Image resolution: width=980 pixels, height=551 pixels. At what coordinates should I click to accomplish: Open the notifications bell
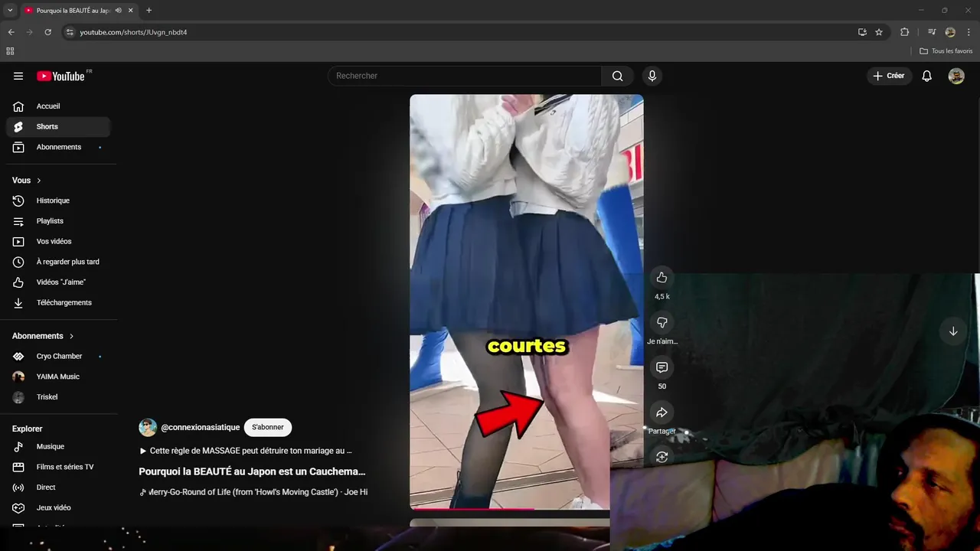[x=926, y=76]
